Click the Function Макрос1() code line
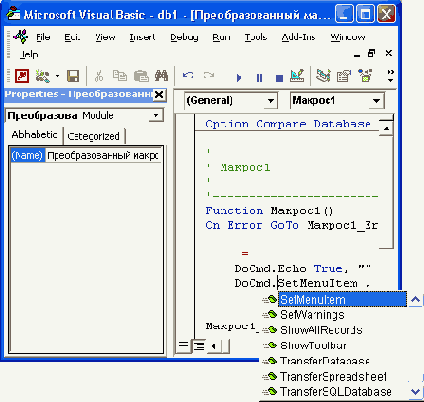Viewport: 424px width, 402px height. [269, 211]
